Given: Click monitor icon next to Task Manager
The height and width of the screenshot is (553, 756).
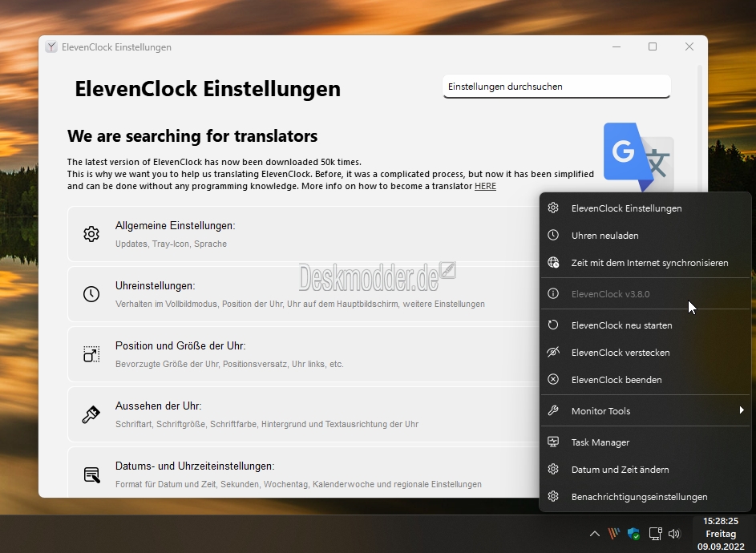Looking at the screenshot, I should click(553, 442).
